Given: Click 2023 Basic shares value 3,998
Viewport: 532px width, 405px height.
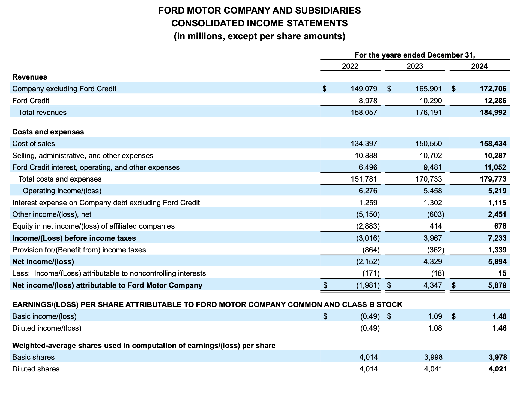Looking at the screenshot, I should click(x=433, y=357).
